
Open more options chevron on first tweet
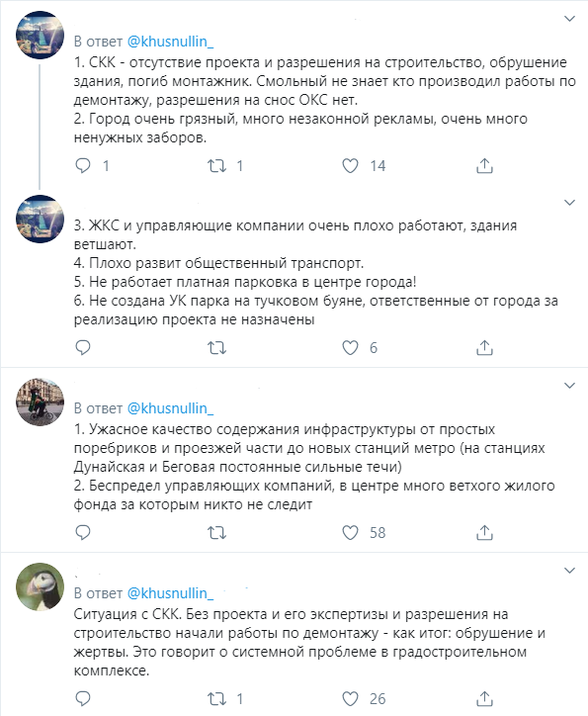click(x=569, y=19)
